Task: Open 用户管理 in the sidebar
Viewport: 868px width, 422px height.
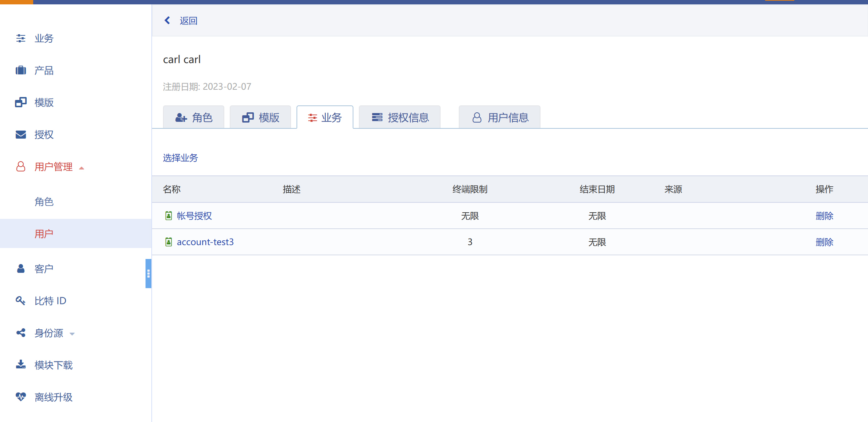Action: click(x=54, y=167)
